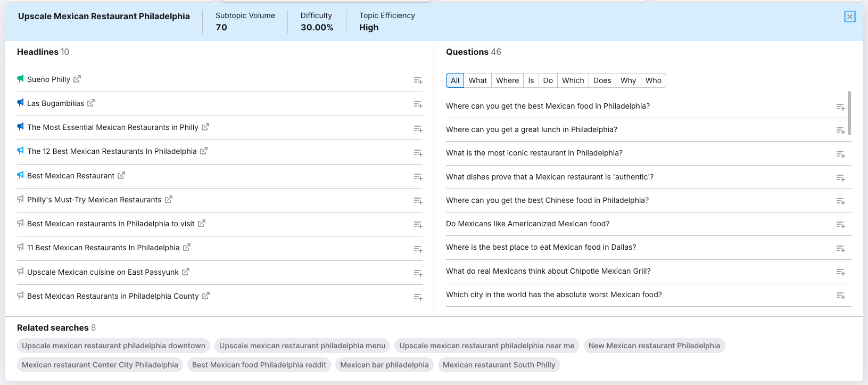The width and height of the screenshot is (868, 385).
Task: Click 'Best Mexican food Philadelphia reddit' chip
Action: pyautogui.click(x=259, y=365)
